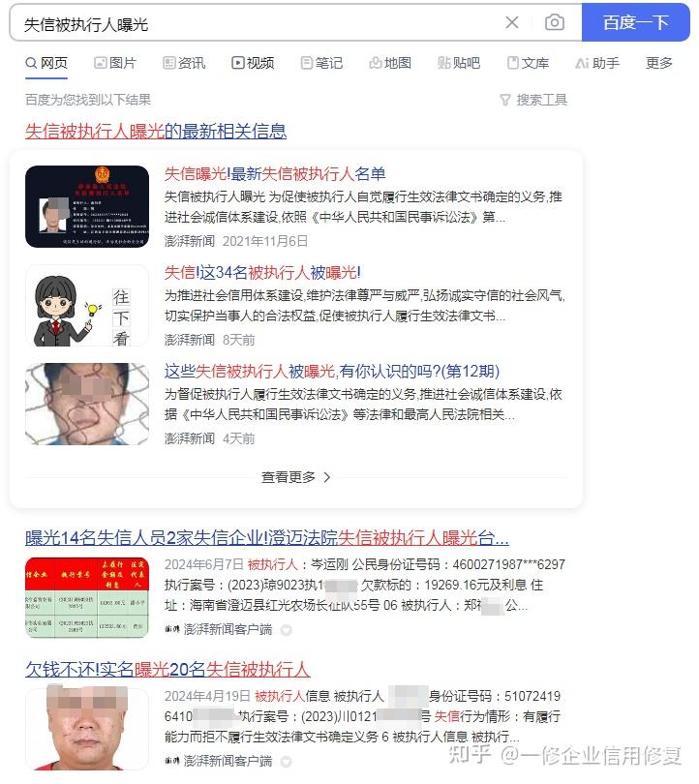This screenshot has width=699, height=784.
Task: Open 欠钱不还!实名曝光20名失信被执行人 link
Action: (168, 670)
